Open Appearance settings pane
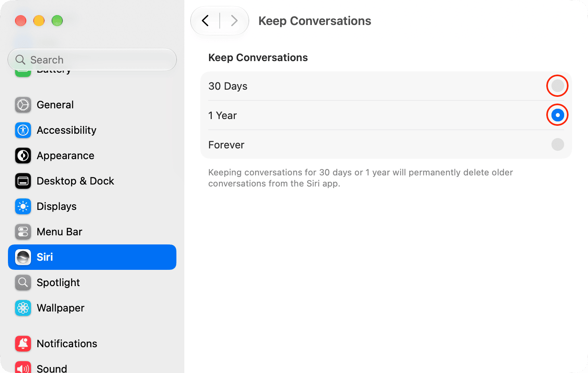Viewport: 588px width, 373px height. pyautogui.click(x=92, y=156)
